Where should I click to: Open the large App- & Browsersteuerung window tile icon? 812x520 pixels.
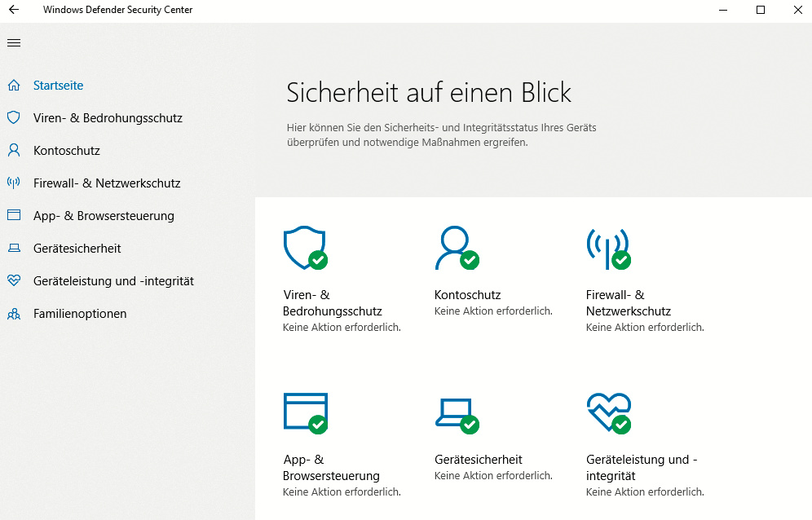point(305,412)
